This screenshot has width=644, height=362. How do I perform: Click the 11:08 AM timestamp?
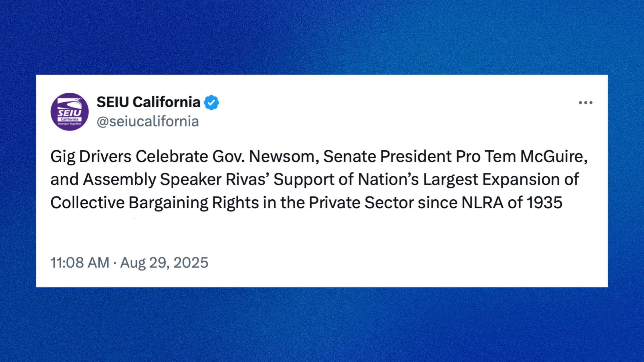coord(80,263)
